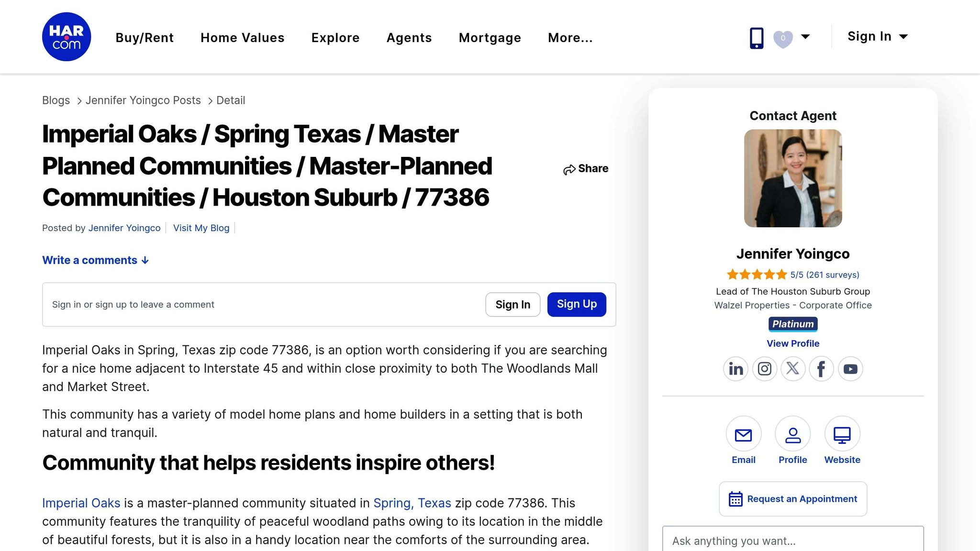Open agent's LinkedIn profile icon
This screenshot has height=551, width=980.
[x=735, y=369]
